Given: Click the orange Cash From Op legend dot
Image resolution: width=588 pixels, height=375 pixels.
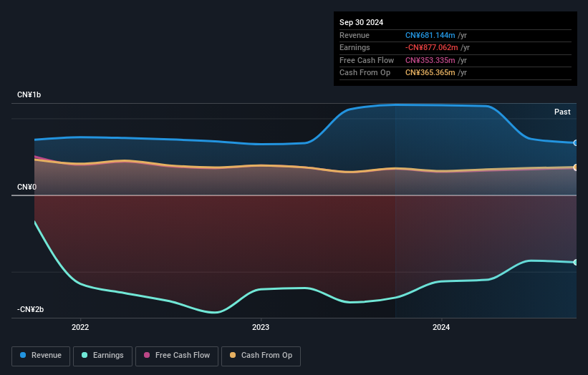Looking at the screenshot, I should pos(233,355).
